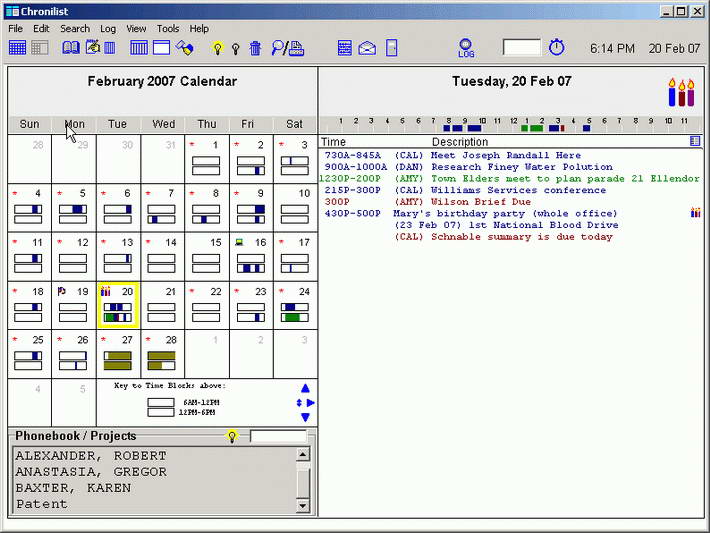
Task: Click the small dark bulb toolbar icon
Action: tap(235, 48)
